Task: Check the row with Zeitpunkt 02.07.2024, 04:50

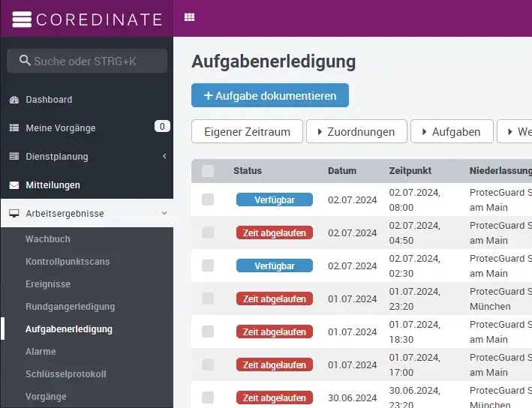Action: (208, 232)
